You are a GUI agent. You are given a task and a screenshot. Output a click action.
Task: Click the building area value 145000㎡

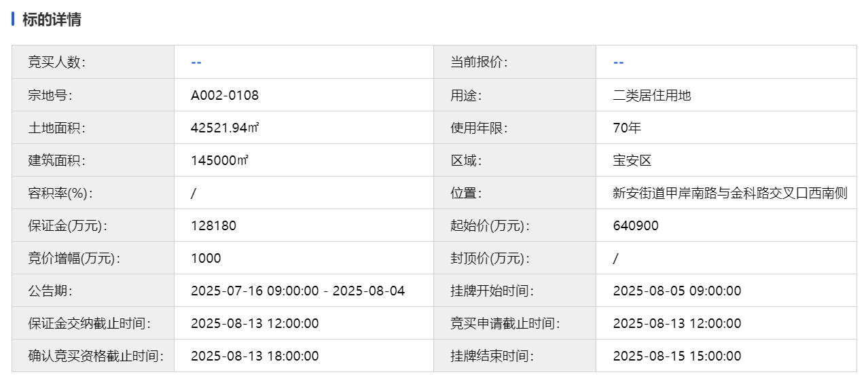[220, 160]
